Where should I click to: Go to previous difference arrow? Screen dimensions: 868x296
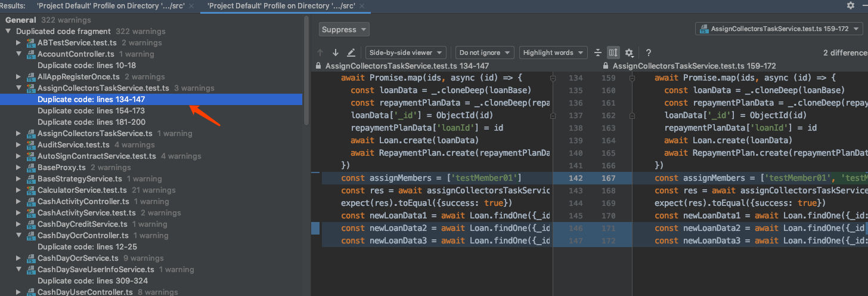321,53
